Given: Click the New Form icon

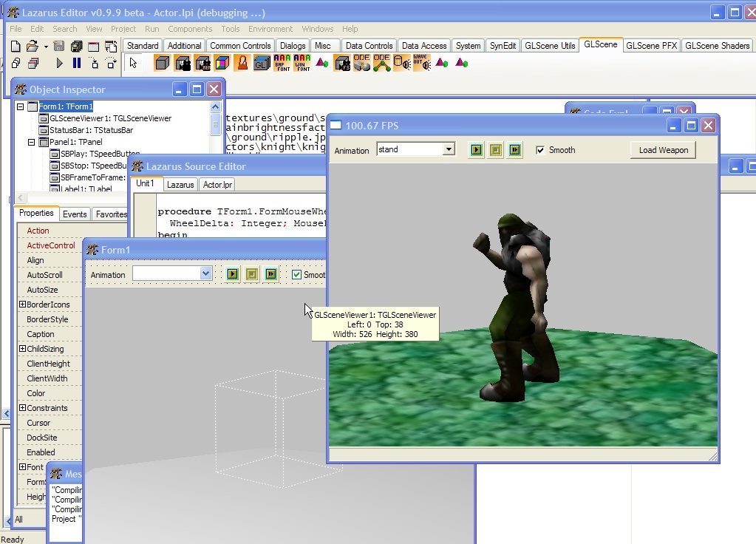Looking at the screenshot, I should pos(94,47).
